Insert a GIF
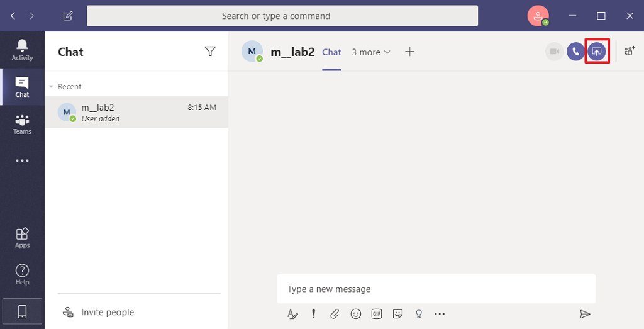 click(x=377, y=314)
